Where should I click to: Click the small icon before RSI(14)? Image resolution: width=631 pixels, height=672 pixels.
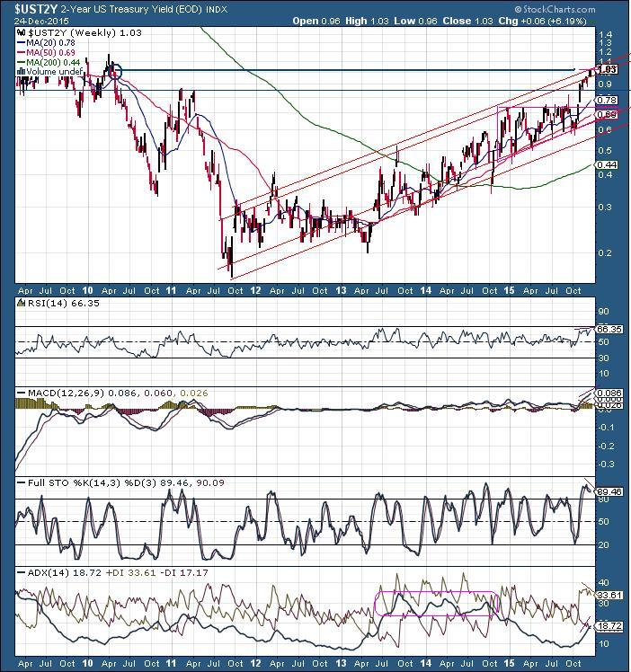tap(22, 304)
